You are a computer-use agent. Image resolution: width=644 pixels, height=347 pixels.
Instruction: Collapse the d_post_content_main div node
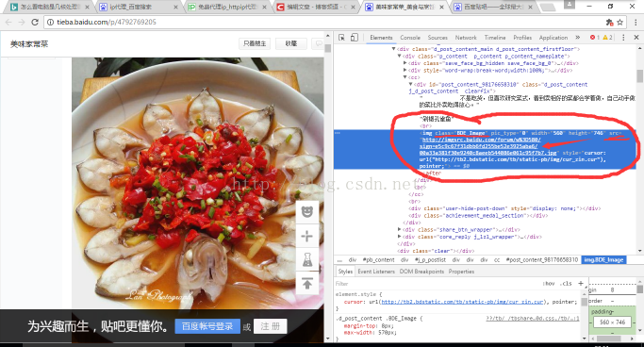point(393,49)
